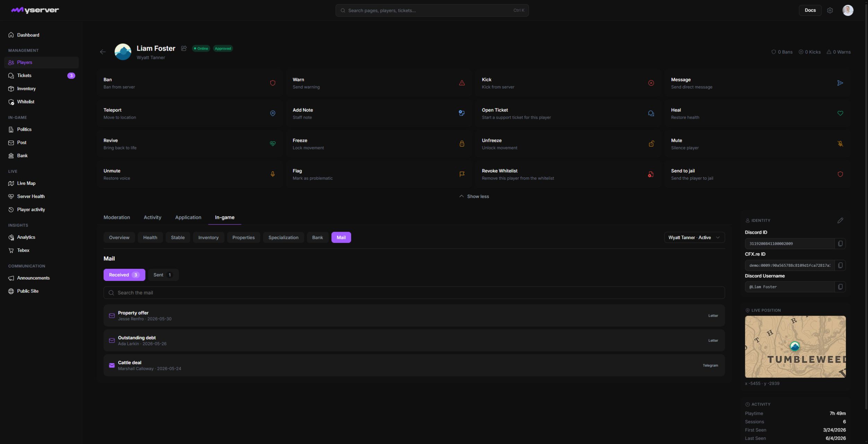Select the Specialization sub-tab
Screen dimensions: 868x444
pos(283,238)
